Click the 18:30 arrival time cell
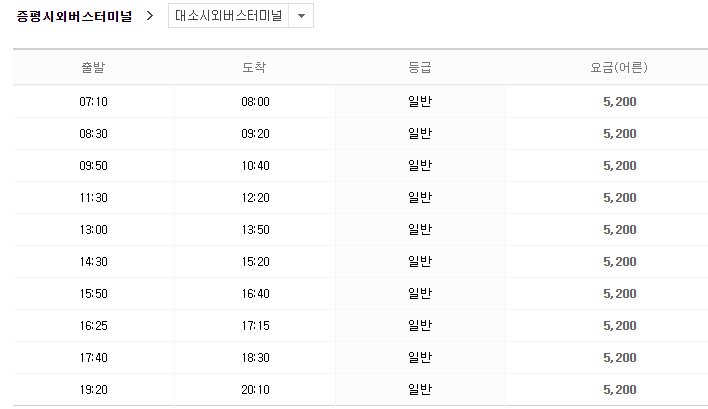The image size is (708, 409). tap(255, 358)
